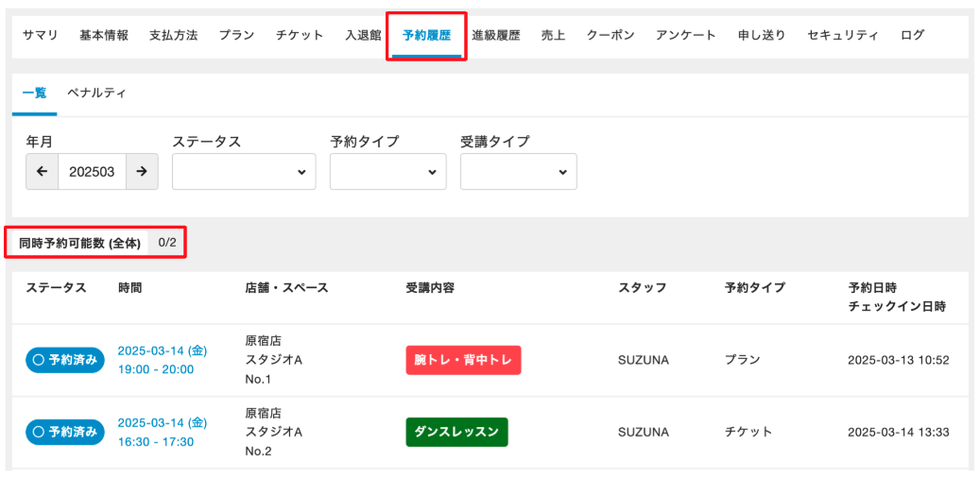Viewport: 980px width, 478px height.
Task: Open the 基本情報 tab
Action: (104, 35)
